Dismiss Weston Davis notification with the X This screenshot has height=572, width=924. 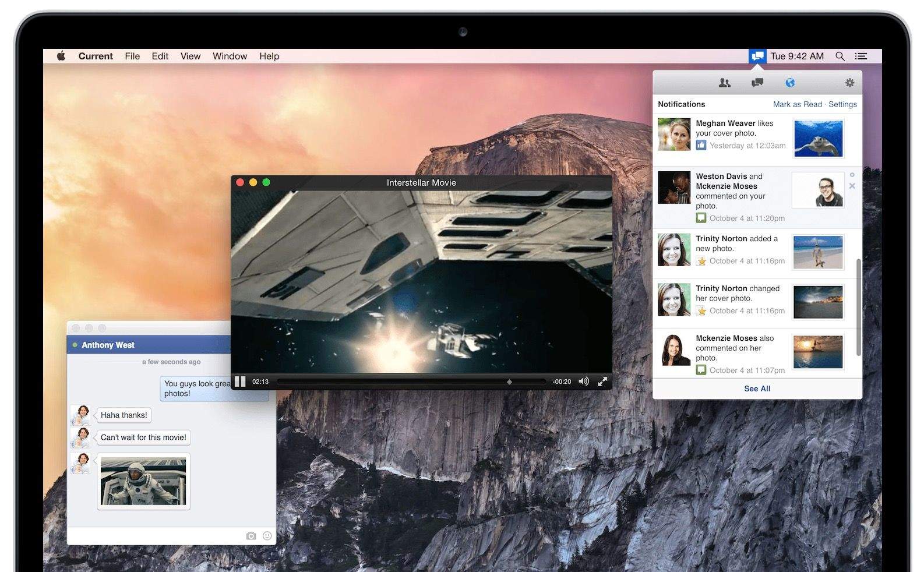pos(852,186)
